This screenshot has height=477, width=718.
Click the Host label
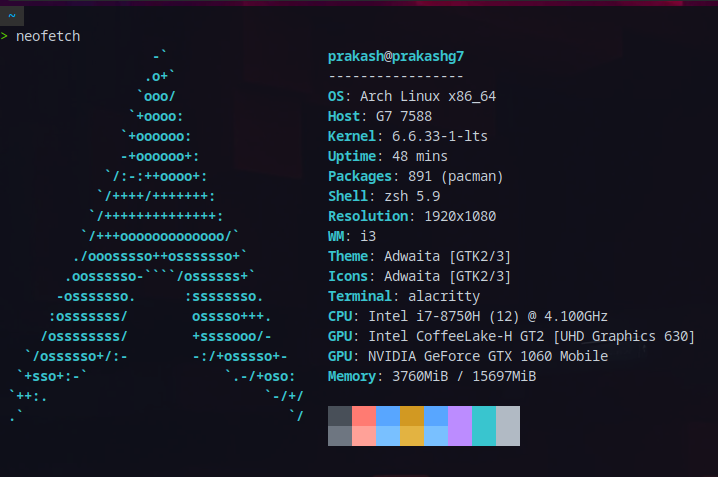pyautogui.click(x=343, y=116)
